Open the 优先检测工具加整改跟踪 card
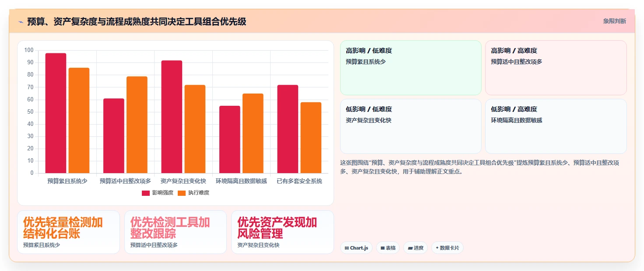Image resolution: width=644 pixels, height=271 pixels. (x=176, y=232)
